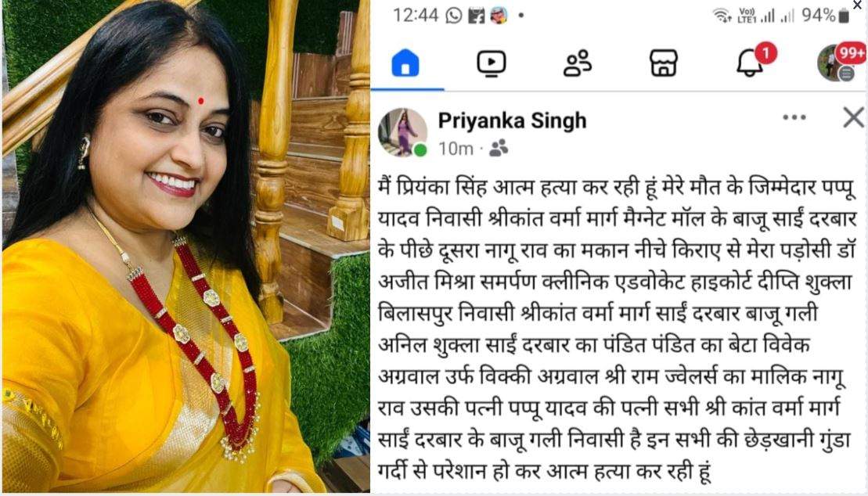This screenshot has width=868, height=496.
Task: Open the Marketplace storefront icon
Action: tap(663, 63)
